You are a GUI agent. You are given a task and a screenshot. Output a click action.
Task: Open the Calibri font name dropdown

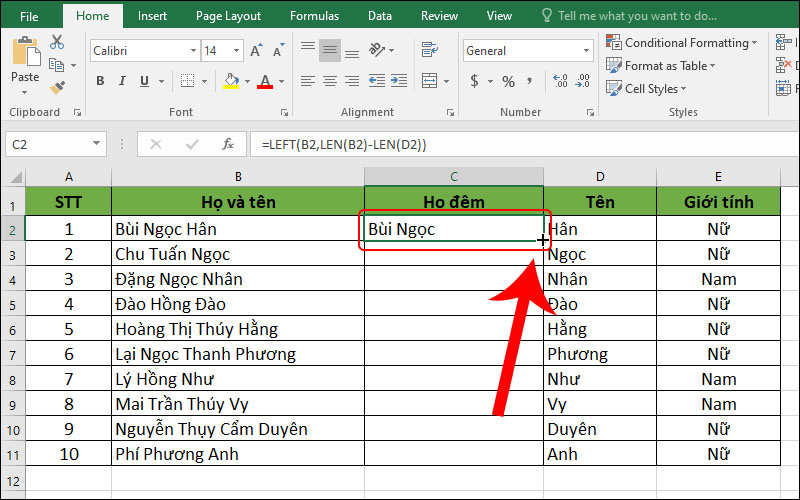click(193, 51)
